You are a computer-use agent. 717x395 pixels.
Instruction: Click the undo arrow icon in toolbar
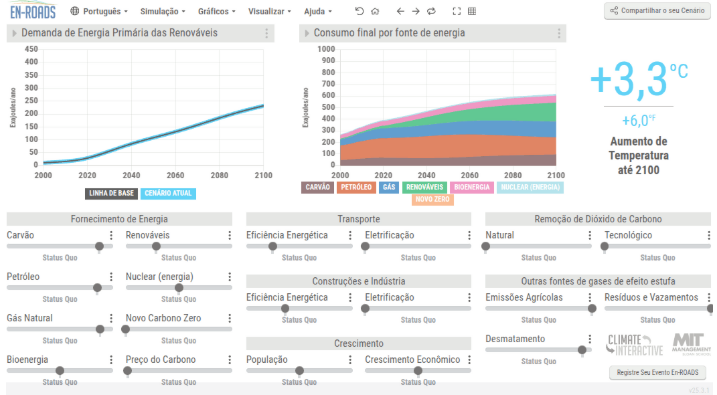[x=359, y=11]
